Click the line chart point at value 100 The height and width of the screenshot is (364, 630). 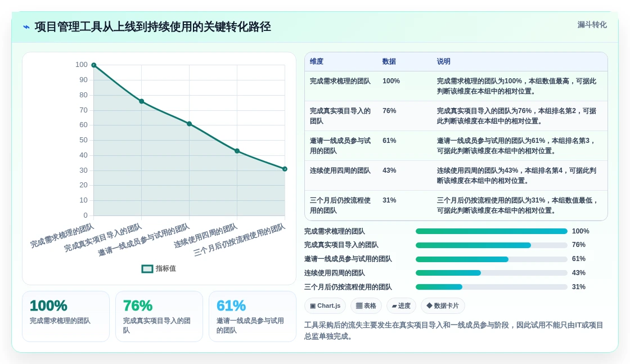93,65
